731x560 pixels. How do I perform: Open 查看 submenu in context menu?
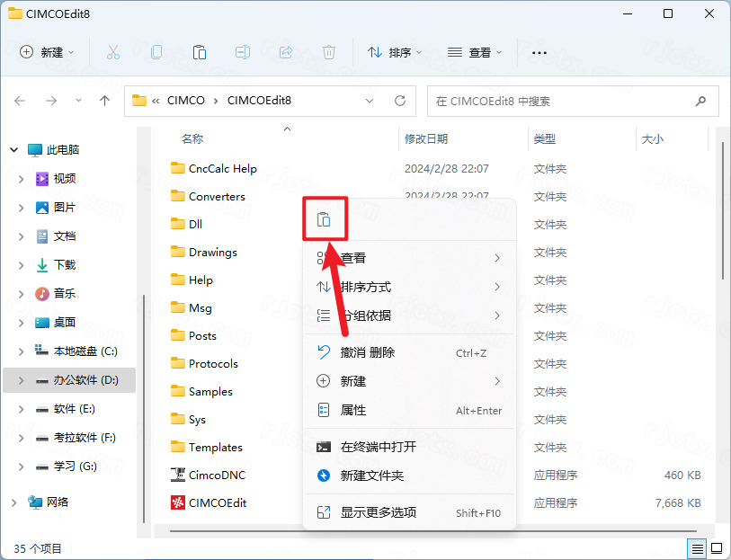tap(410, 258)
